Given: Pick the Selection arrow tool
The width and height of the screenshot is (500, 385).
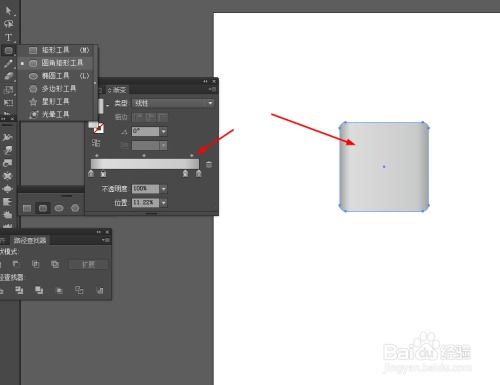Looking at the screenshot, I should coord(8,11).
